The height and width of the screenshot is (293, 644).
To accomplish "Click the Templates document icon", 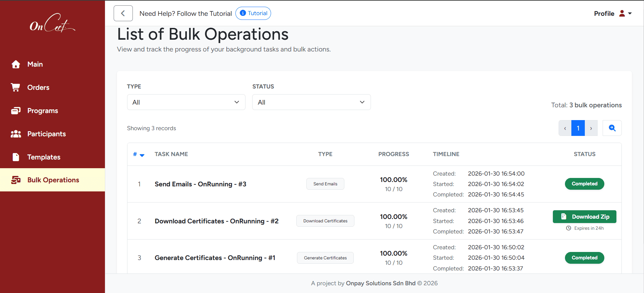I will point(16,157).
